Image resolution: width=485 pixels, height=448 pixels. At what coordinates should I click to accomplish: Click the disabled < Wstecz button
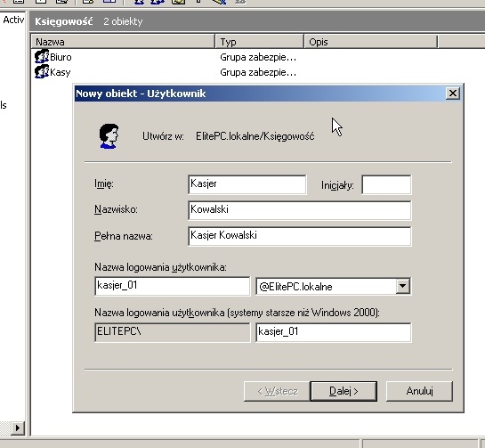(277, 391)
